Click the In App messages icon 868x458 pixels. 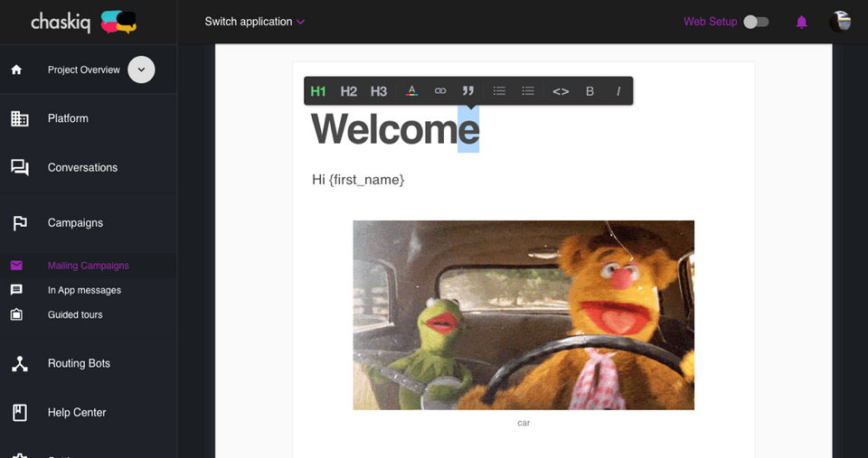[x=16, y=290]
